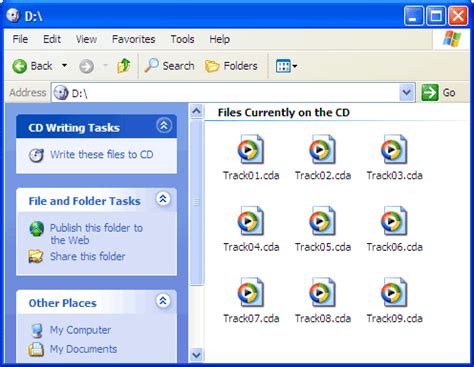Screen dimensions: 474x367
Task: Open the Edit menu
Action: click(x=52, y=39)
